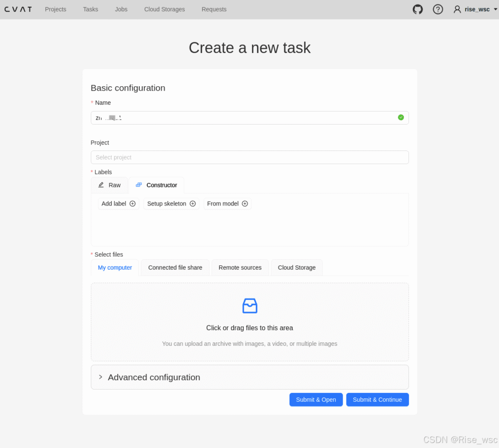Click the Setup skeleton button

point(171,204)
